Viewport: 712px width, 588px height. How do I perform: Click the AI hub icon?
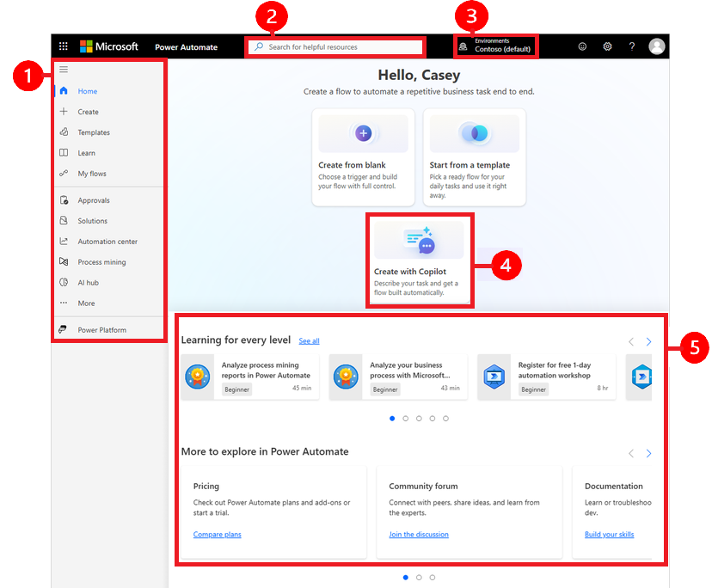(x=64, y=283)
